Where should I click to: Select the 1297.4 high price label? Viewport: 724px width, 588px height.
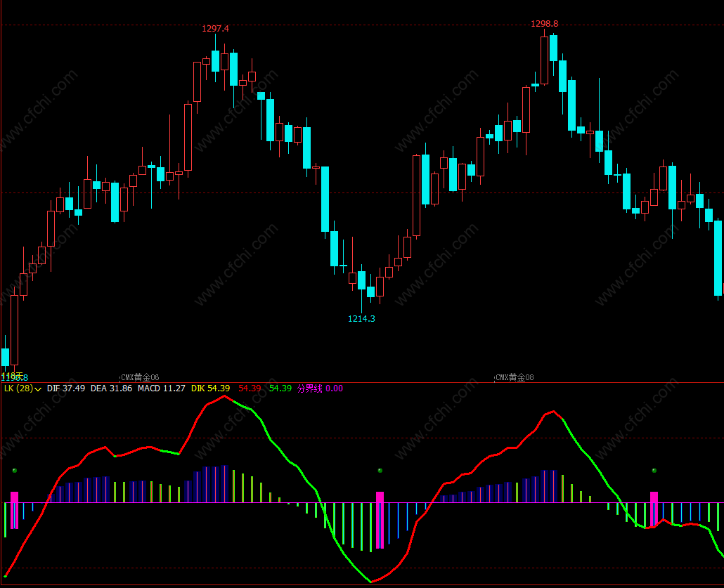click(215, 29)
